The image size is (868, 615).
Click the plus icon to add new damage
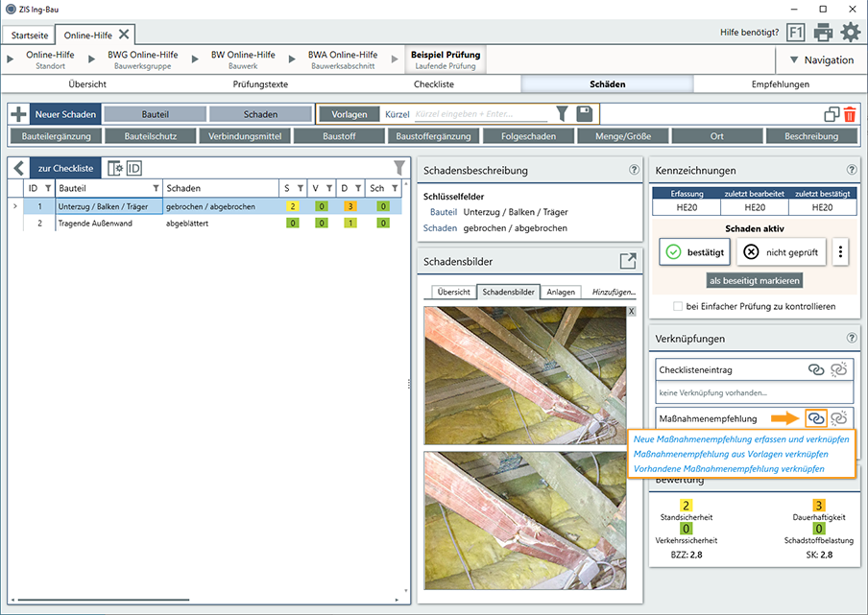pos(18,114)
